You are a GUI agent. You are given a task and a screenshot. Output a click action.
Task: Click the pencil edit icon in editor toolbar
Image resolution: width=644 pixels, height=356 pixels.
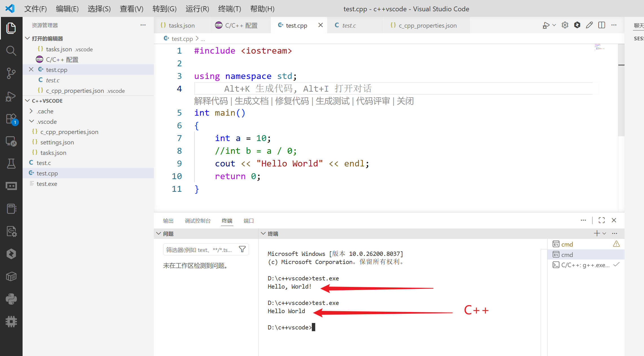(589, 25)
